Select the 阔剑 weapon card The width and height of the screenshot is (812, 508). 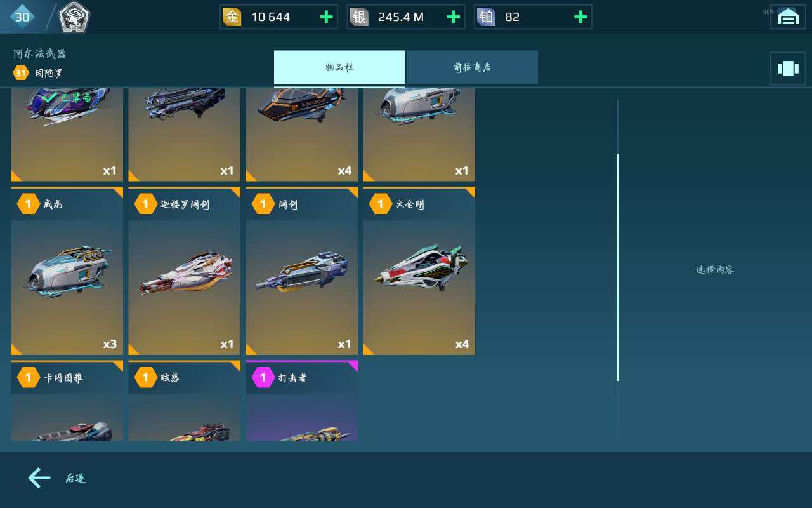click(x=301, y=271)
